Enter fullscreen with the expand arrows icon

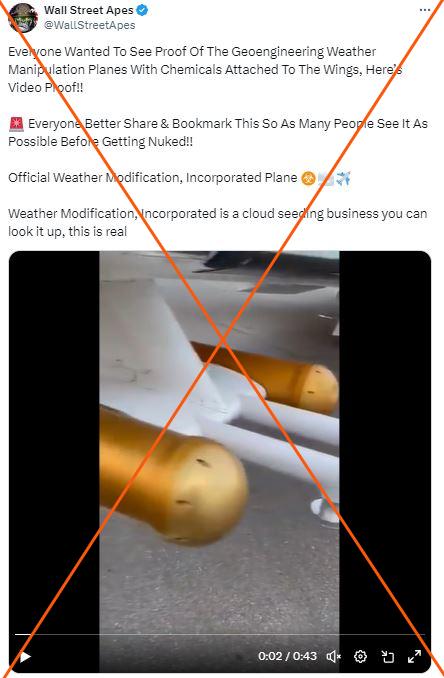pyautogui.click(x=414, y=656)
